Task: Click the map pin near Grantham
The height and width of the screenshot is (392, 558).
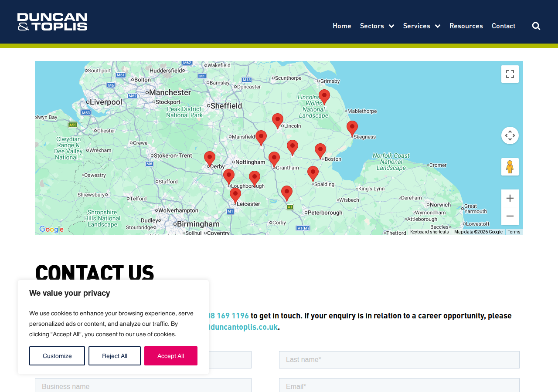Action: [274, 159]
